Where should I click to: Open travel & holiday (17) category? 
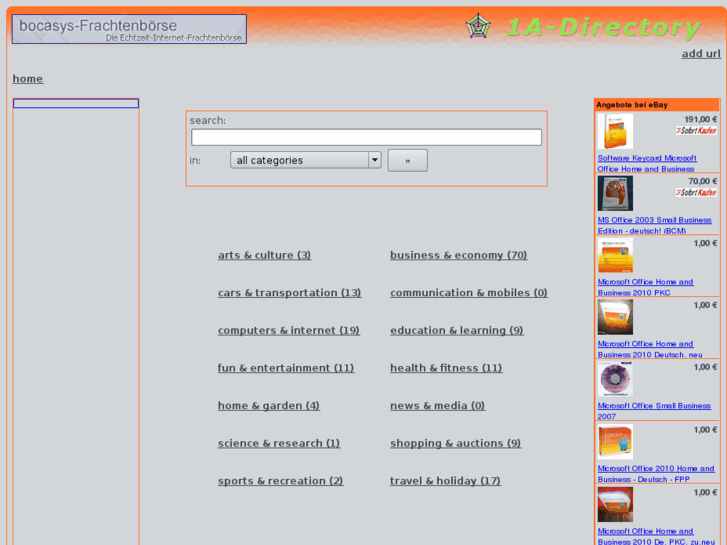445,481
